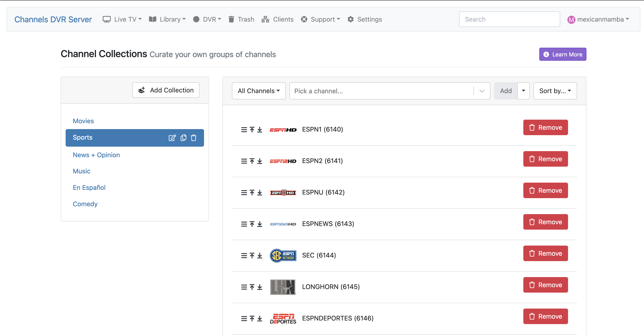Remove ESPNDEPORTES from the collection
This screenshot has width=644, height=336.
[x=545, y=316]
